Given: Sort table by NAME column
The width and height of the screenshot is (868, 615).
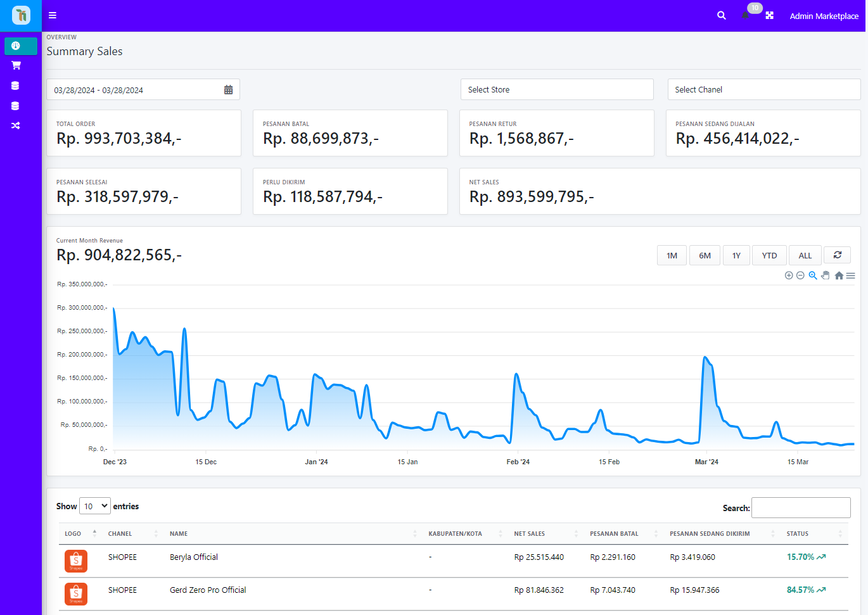Looking at the screenshot, I should (293, 533).
